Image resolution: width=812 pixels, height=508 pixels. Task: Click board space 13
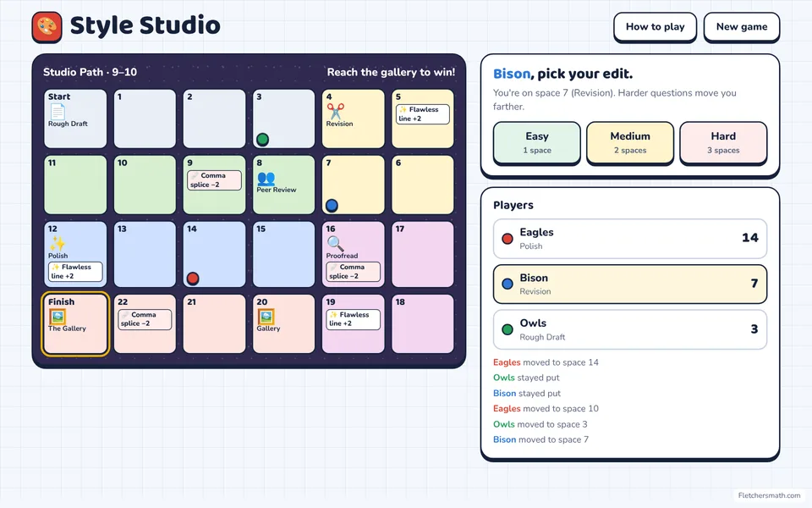click(x=145, y=255)
